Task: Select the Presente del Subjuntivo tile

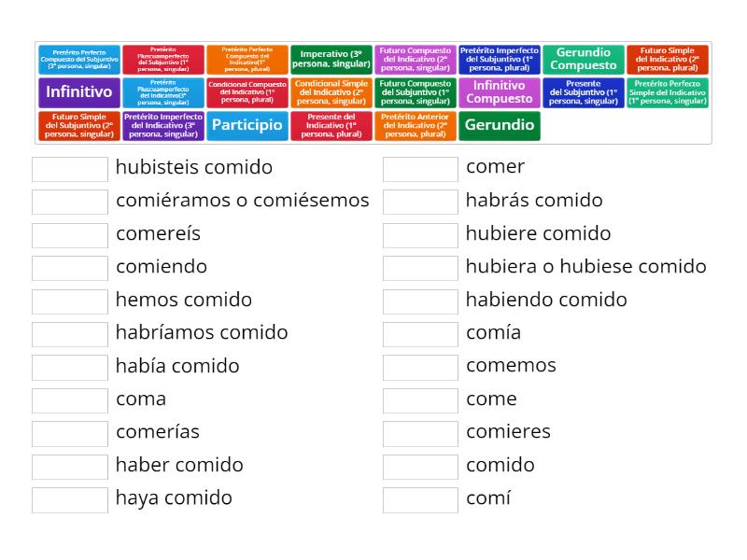Action: pyautogui.click(x=583, y=92)
